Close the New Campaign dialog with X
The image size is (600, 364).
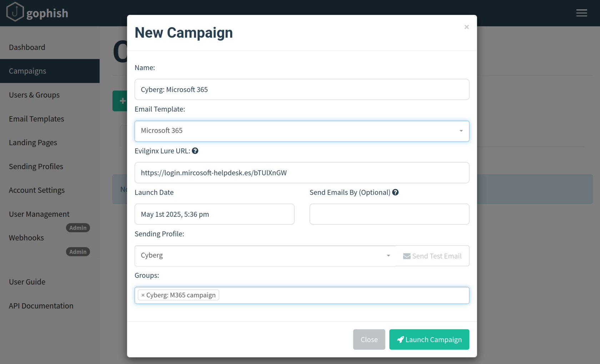coord(466,27)
